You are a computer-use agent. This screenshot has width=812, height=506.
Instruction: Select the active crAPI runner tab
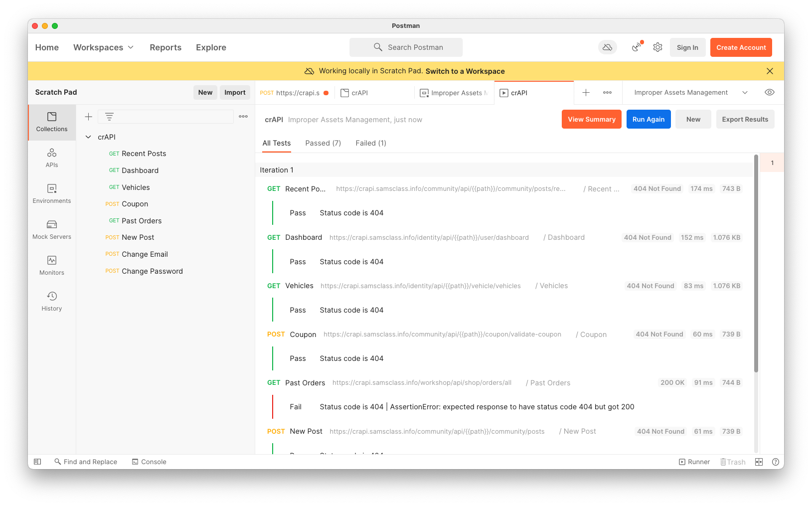coord(534,93)
